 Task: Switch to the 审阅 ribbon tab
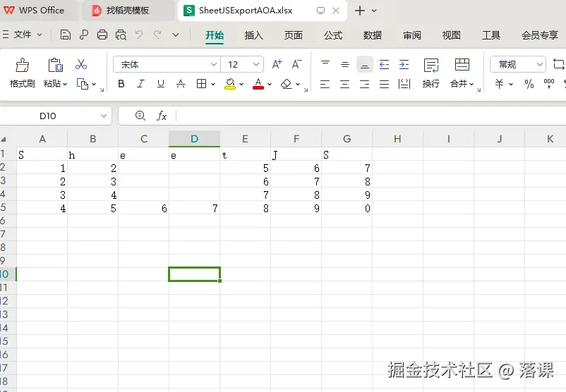pyautogui.click(x=412, y=35)
